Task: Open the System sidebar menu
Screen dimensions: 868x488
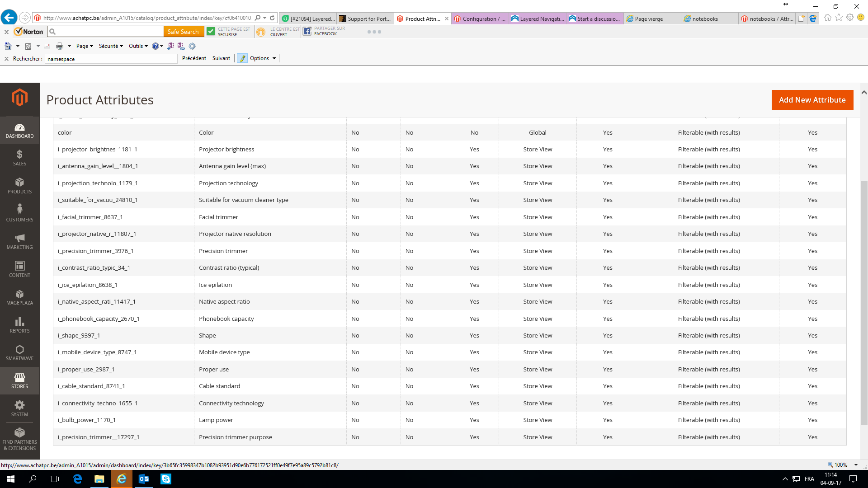Action: (19, 408)
